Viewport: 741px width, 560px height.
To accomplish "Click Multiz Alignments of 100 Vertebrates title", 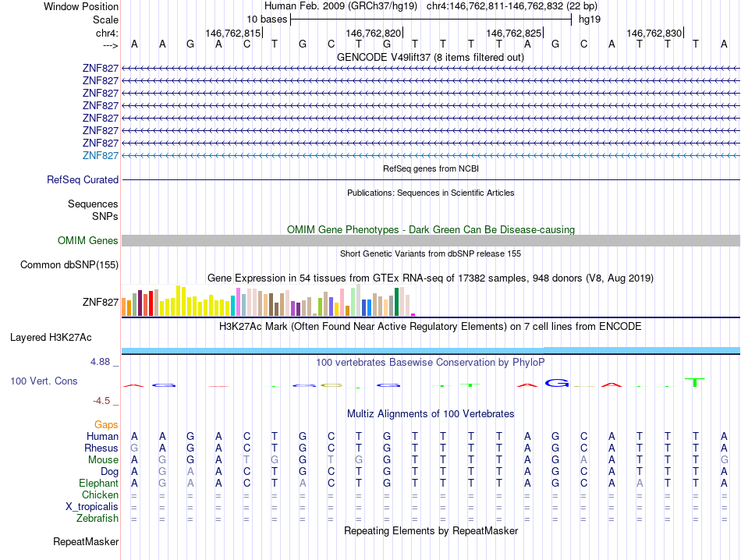I will pyautogui.click(x=431, y=413).
